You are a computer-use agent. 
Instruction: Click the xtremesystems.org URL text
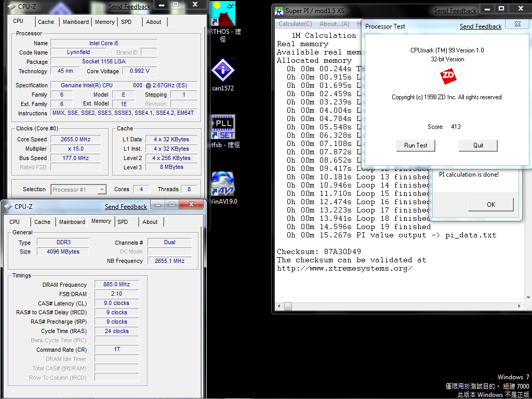click(x=345, y=269)
